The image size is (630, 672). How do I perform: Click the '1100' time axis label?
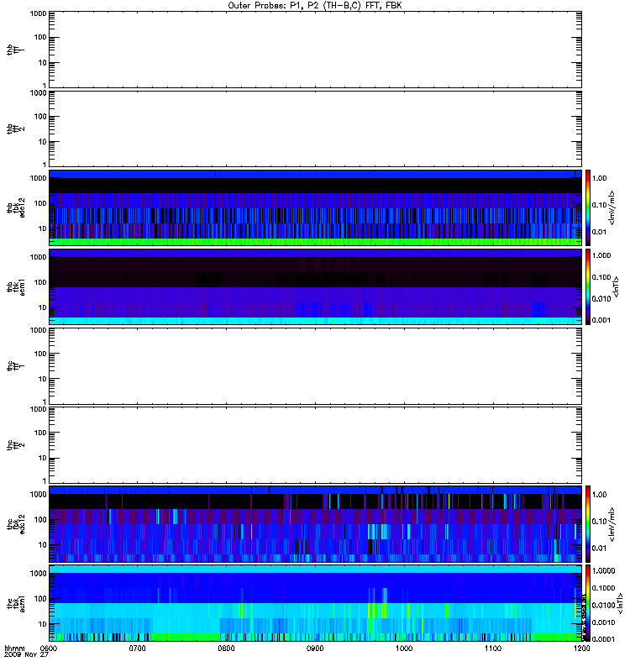tap(493, 648)
